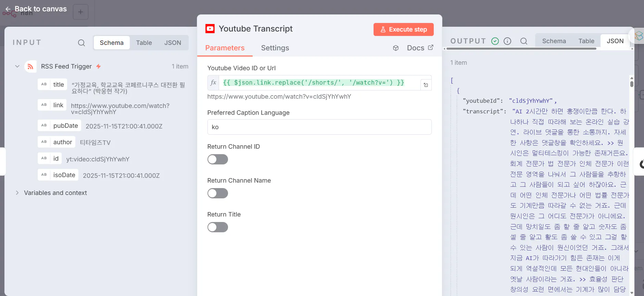
Task: Switch INPUT view to Table
Action: [x=144, y=43]
